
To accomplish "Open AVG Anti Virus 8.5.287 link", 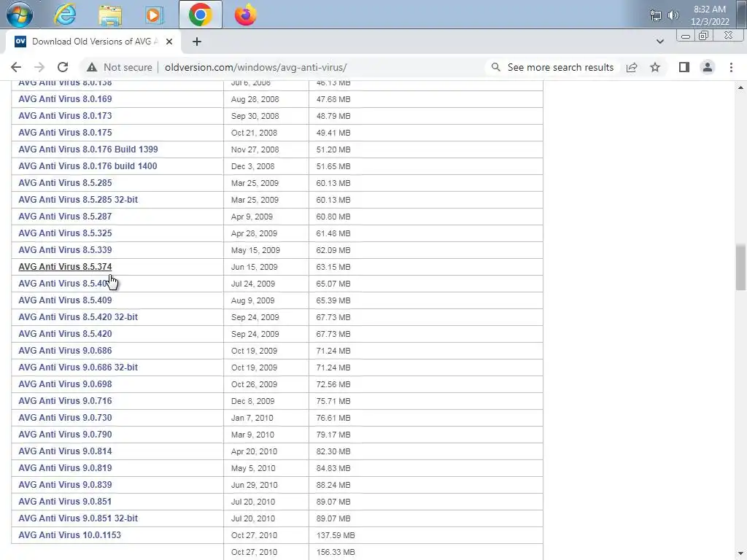I will (65, 216).
